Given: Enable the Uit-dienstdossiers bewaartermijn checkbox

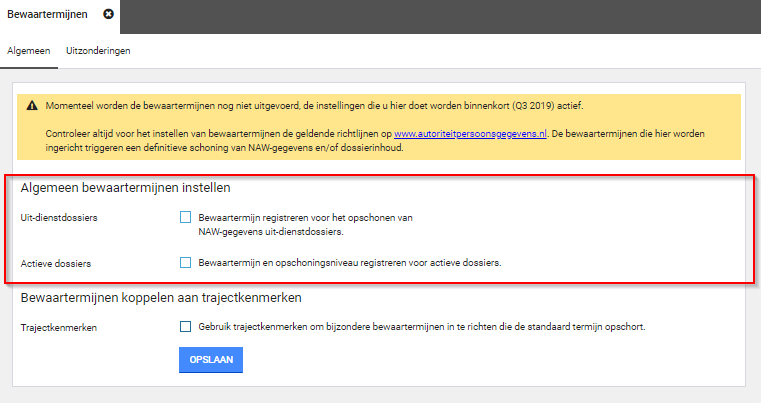Looking at the screenshot, I should pos(185,217).
